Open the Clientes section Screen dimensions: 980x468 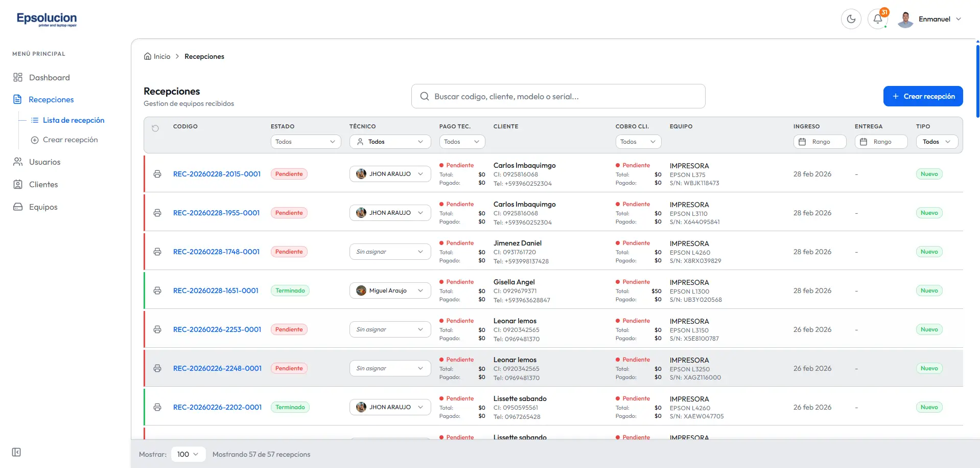click(43, 184)
